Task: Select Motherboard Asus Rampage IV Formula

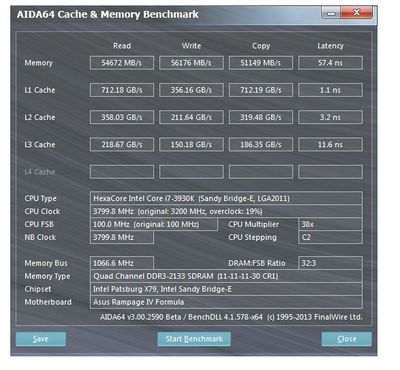Action: (226, 302)
